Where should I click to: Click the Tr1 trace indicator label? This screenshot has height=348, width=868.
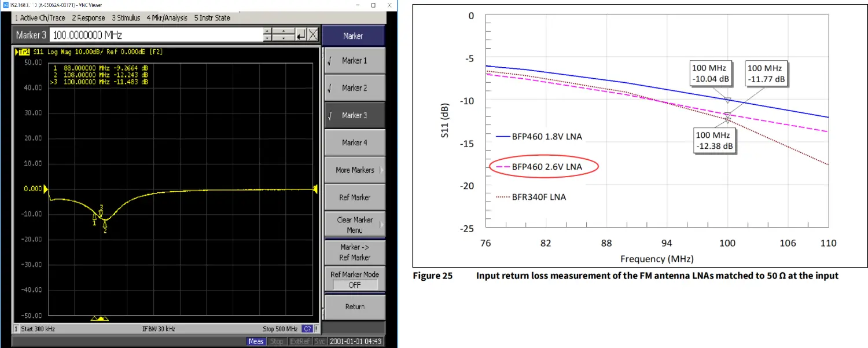pos(24,52)
